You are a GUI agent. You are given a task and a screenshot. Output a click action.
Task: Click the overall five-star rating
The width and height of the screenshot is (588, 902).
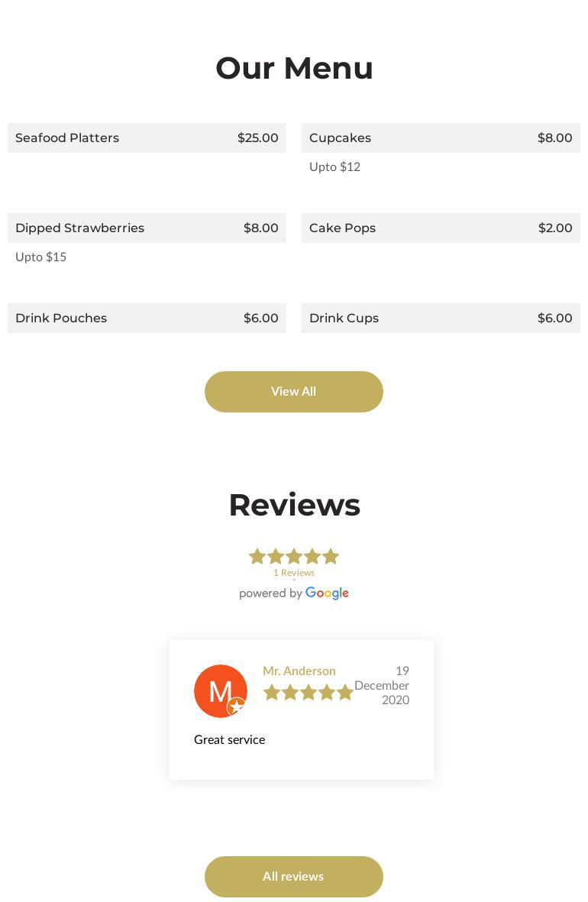pos(293,556)
